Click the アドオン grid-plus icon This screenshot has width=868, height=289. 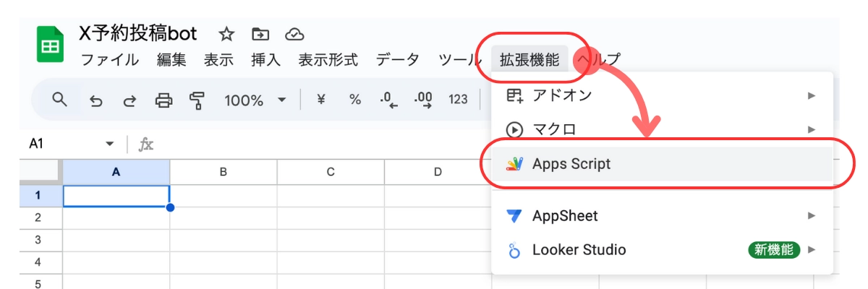click(514, 95)
